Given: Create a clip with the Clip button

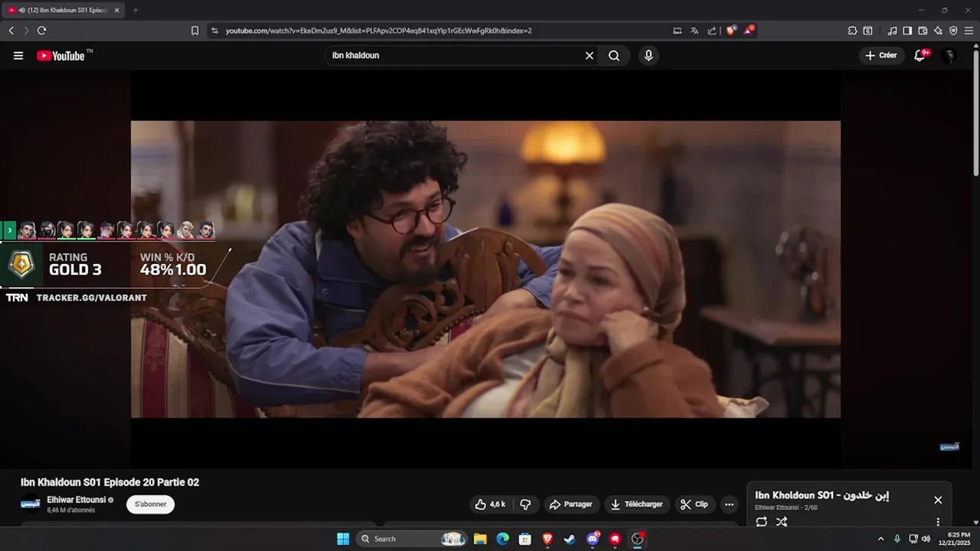Looking at the screenshot, I should [x=694, y=504].
